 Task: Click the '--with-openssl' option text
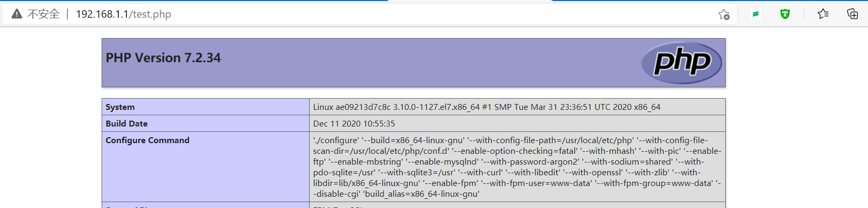[593, 173]
